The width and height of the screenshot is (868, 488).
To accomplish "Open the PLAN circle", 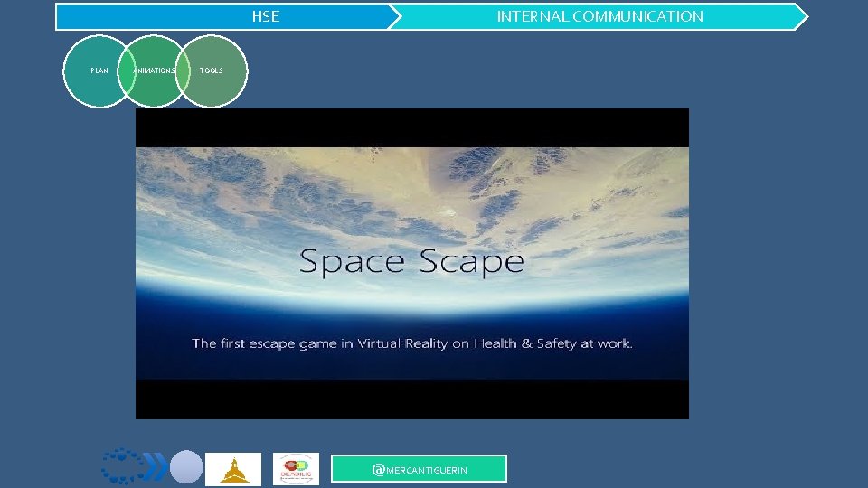I will [99, 70].
